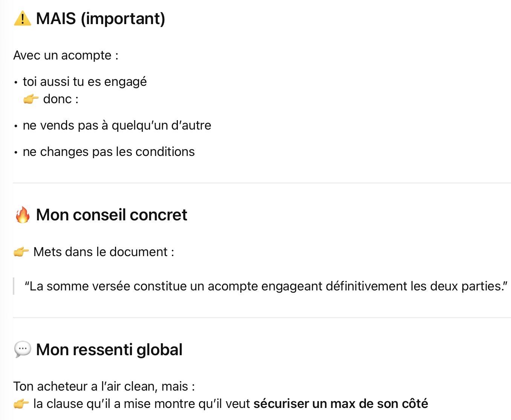Click the fire emoji beside Mon conseil concret
Image resolution: width=511 pixels, height=420 pixels.
[23, 215]
